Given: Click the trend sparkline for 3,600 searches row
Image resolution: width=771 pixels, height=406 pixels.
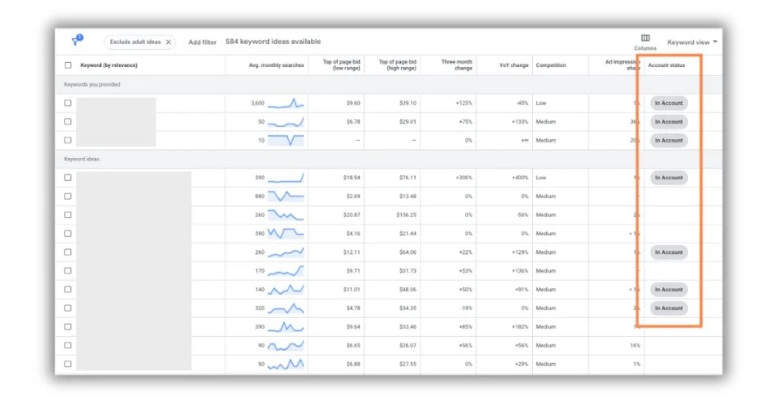Looking at the screenshot, I should click(285, 103).
